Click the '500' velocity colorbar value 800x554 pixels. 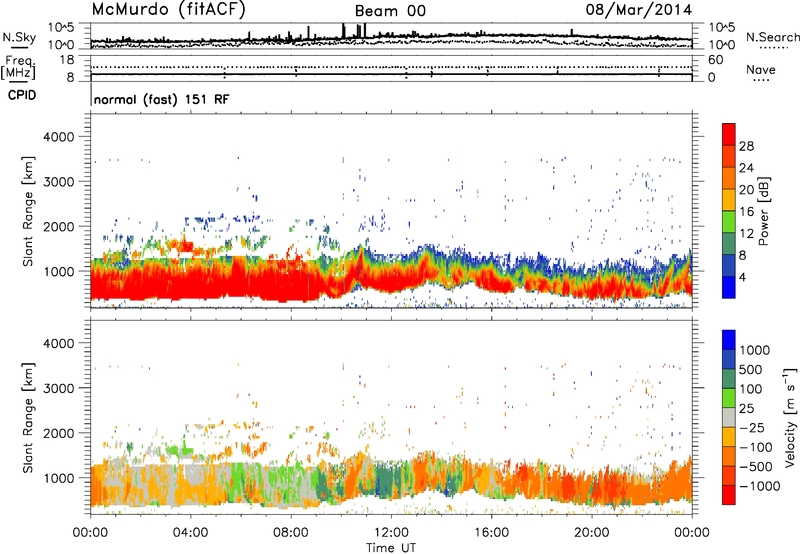[751, 369]
